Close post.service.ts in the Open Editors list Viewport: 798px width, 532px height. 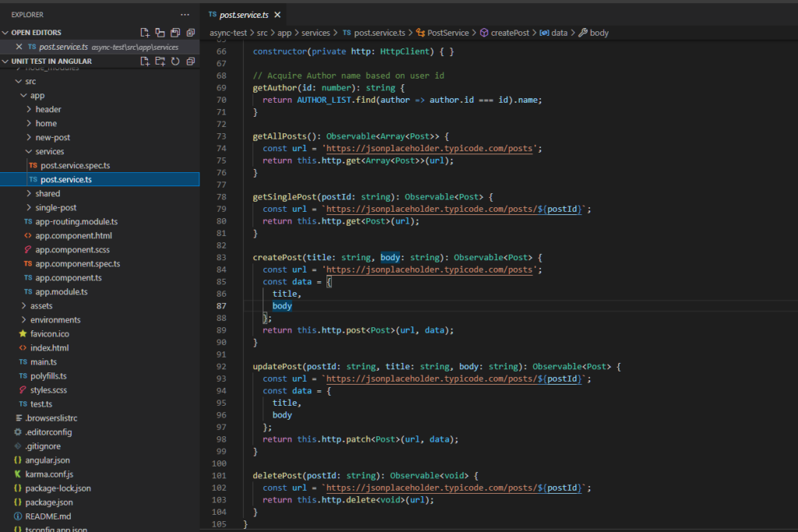[20, 47]
